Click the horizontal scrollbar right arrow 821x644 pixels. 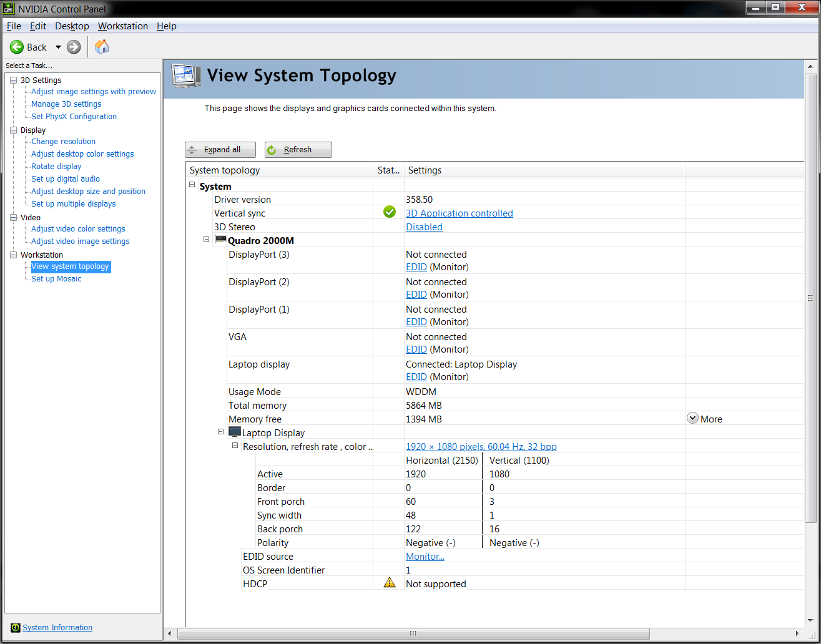(x=797, y=633)
